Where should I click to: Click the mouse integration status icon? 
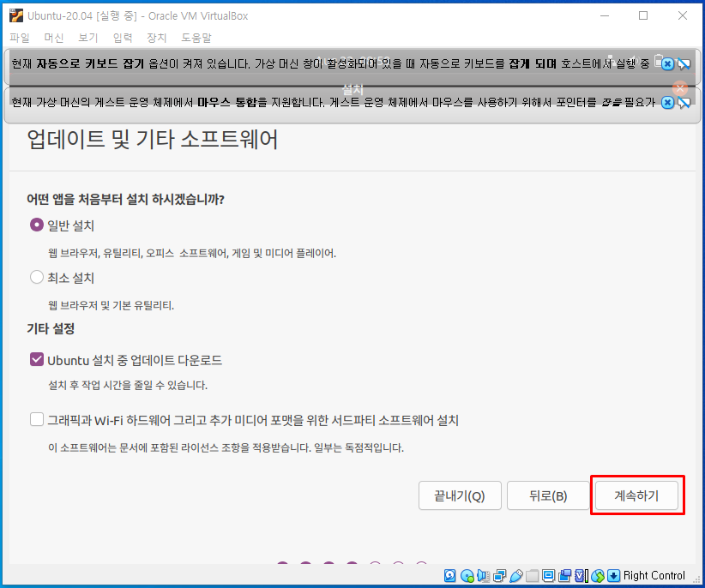598,575
